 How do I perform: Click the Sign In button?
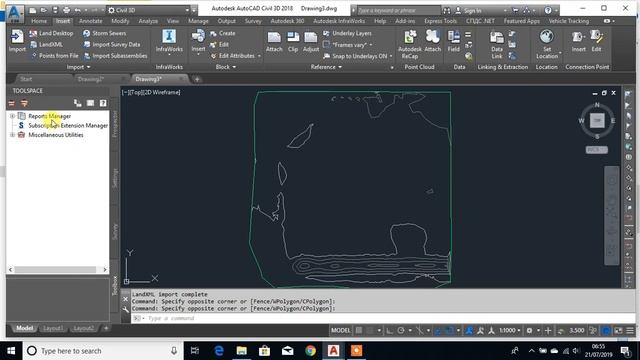click(x=472, y=11)
